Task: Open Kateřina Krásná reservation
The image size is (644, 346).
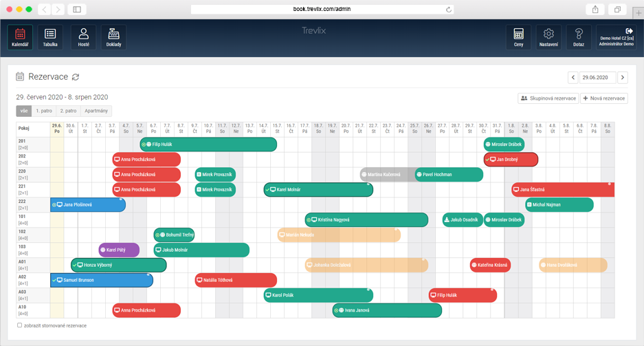Action: tap(491, 265)
